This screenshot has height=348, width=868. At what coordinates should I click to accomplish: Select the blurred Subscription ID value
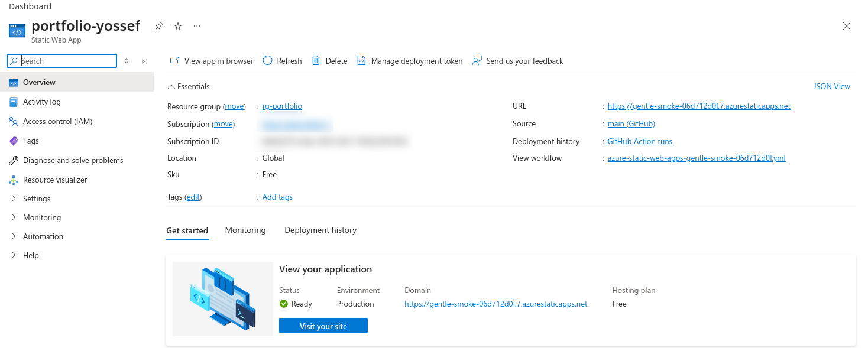(335, 141)
